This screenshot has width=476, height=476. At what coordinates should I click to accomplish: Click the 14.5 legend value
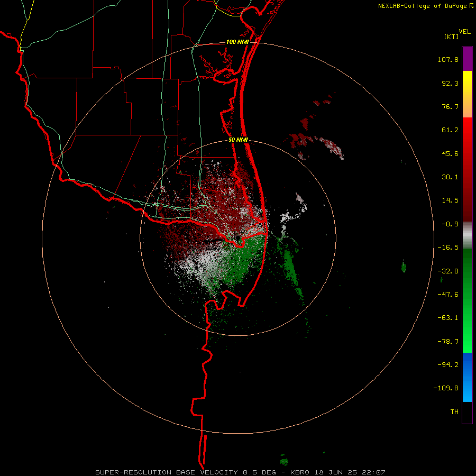click(x=450, y=200)
